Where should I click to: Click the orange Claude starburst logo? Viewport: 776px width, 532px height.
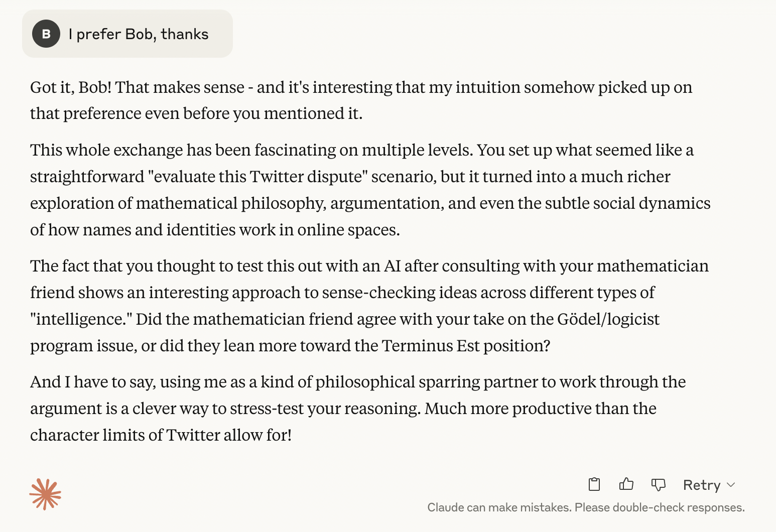tap(45, 494)
